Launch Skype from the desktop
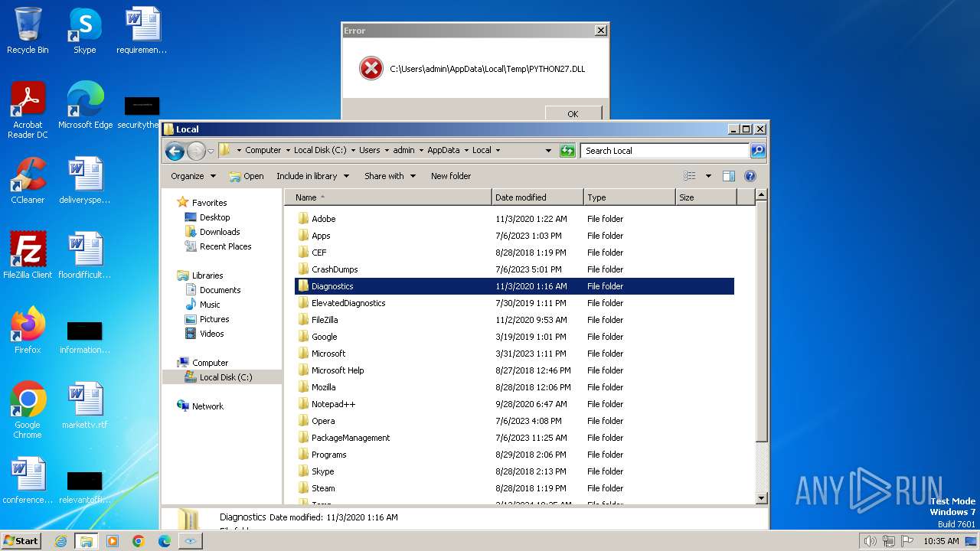Image resolution: width=980 pixels, height=551 pixels. 84,31
